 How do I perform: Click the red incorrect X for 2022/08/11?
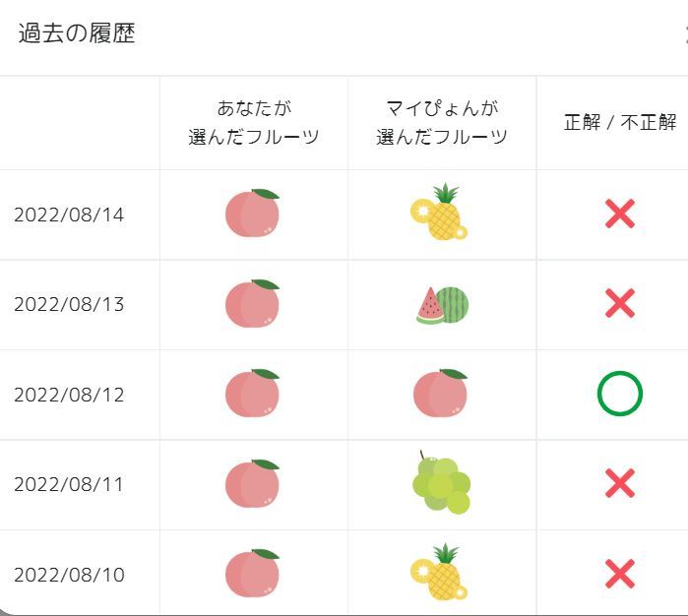pyautogui.click(x=620, y=484)
